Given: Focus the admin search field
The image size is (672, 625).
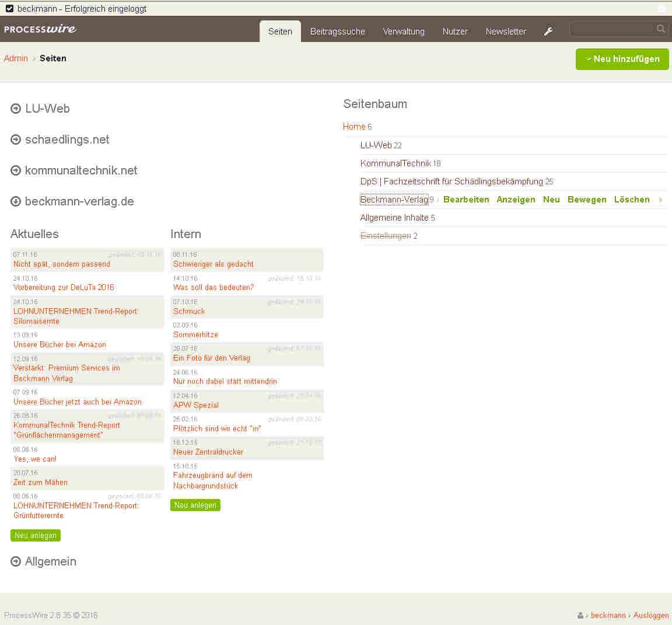Looking at the screenshot, I should click(611, 29).
